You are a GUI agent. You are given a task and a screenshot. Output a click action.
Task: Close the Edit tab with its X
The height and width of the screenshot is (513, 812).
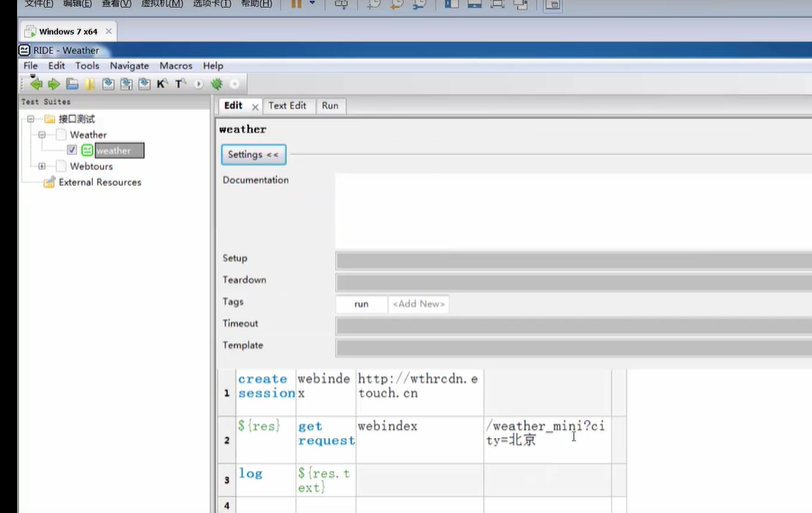click(255, 107)
